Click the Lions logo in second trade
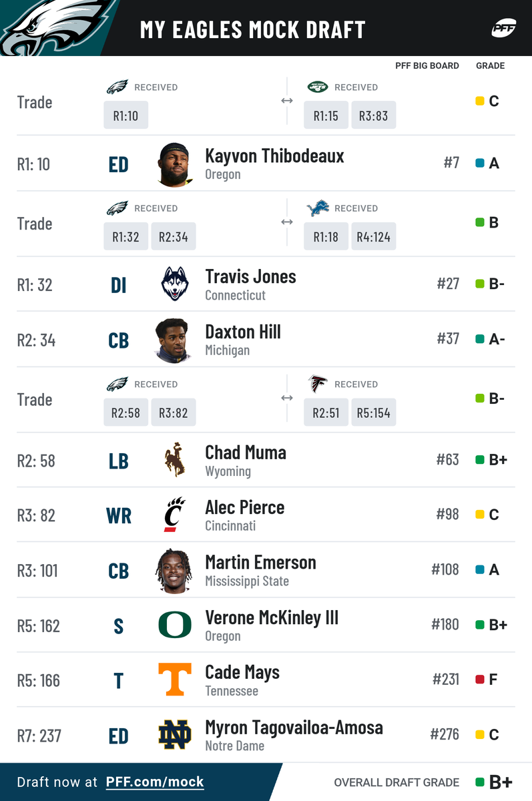The width and height of the screenshot is (532, 801). click(x=318, y=208)
